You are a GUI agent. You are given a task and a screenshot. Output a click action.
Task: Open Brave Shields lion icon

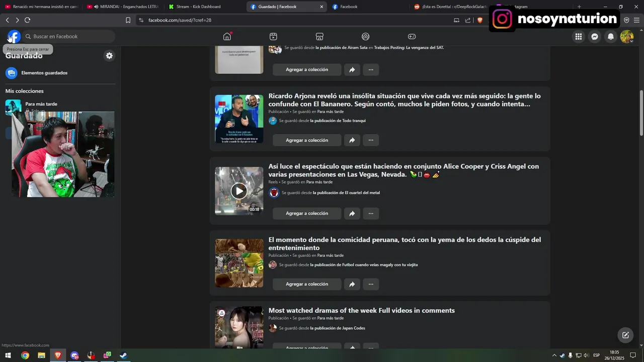pos(479,20)
